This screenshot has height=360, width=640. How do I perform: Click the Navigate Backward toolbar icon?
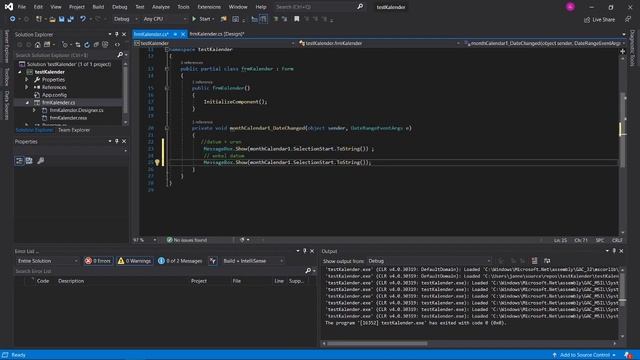point(13,19)
